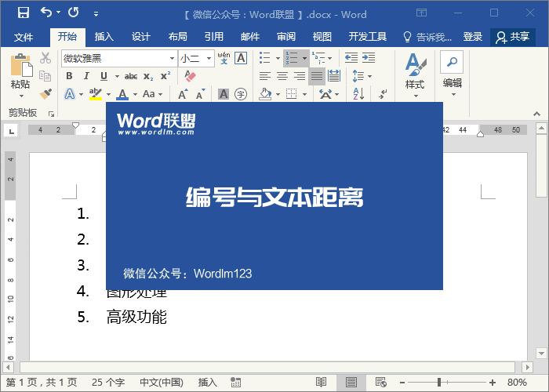549x392 pixels.
Task: Switch to the 审阅 tab
Action: point(286,37)
